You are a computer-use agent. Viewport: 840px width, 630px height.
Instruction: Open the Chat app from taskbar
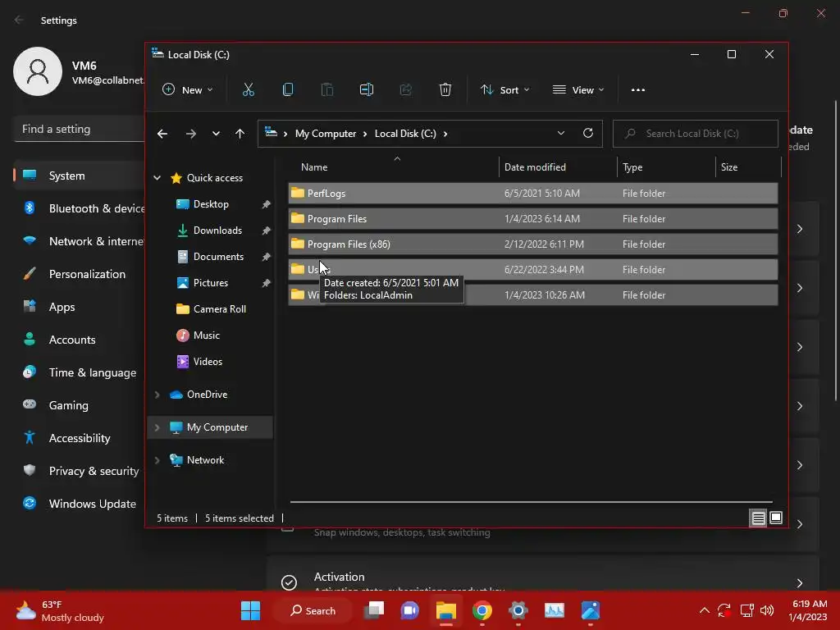pyautogui.click(x=410, y=610)
